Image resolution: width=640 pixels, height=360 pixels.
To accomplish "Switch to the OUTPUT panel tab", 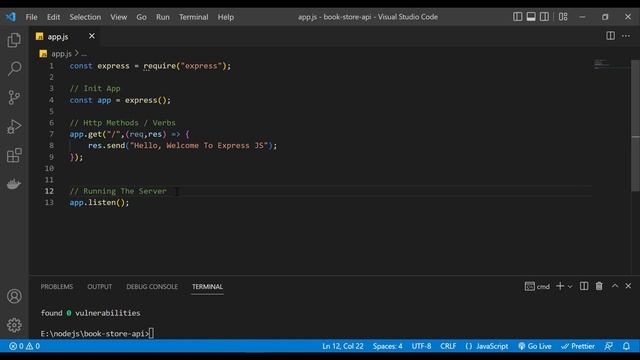I will click(x=100, y=287).
